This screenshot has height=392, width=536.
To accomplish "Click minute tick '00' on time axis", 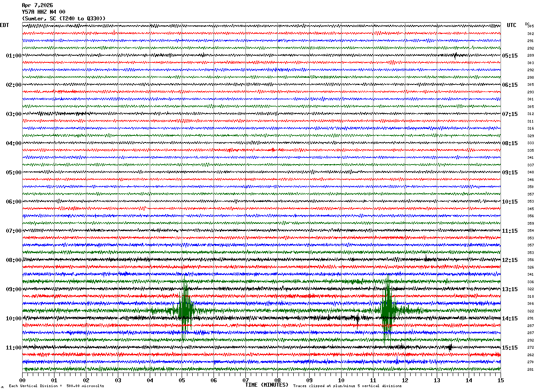I will (22, 380).
